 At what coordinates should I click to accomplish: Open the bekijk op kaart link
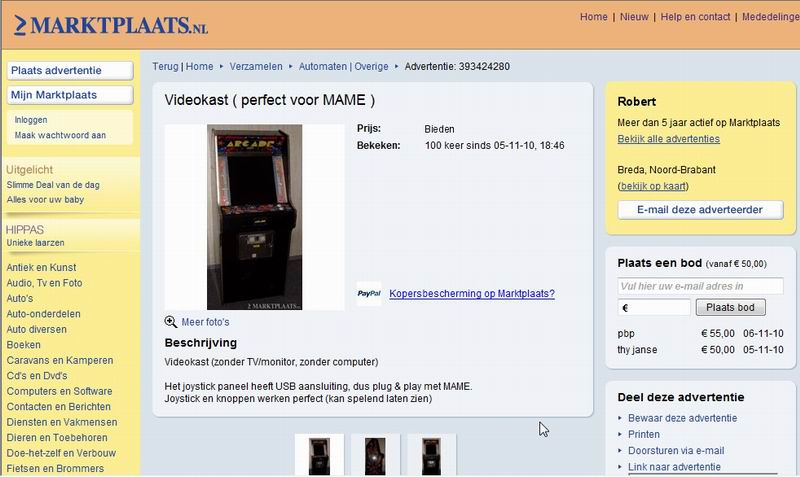click(x=653, y=186)
